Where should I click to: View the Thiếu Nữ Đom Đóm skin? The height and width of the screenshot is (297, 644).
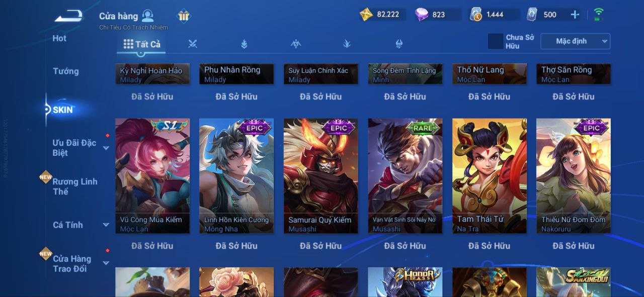[574, 176]
